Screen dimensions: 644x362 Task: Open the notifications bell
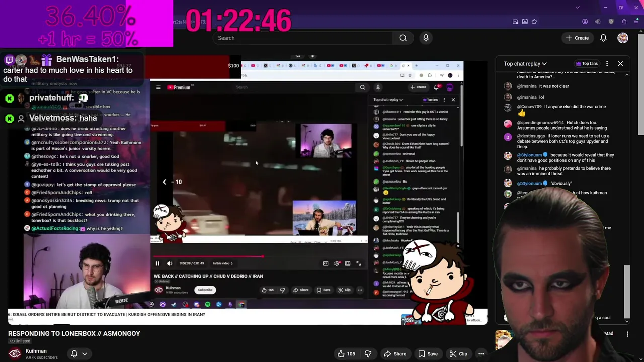[x=603, y=38]
